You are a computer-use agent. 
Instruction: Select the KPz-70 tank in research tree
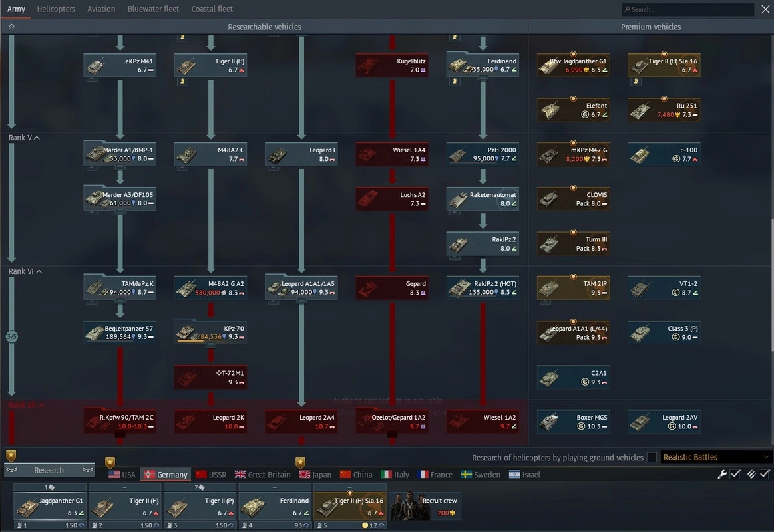(210, 332)
